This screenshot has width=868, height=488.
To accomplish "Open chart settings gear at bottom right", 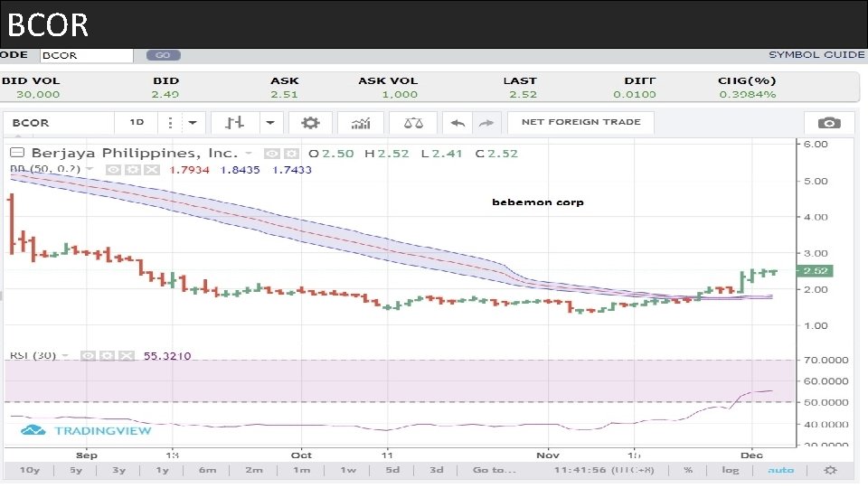I will 830,470.
